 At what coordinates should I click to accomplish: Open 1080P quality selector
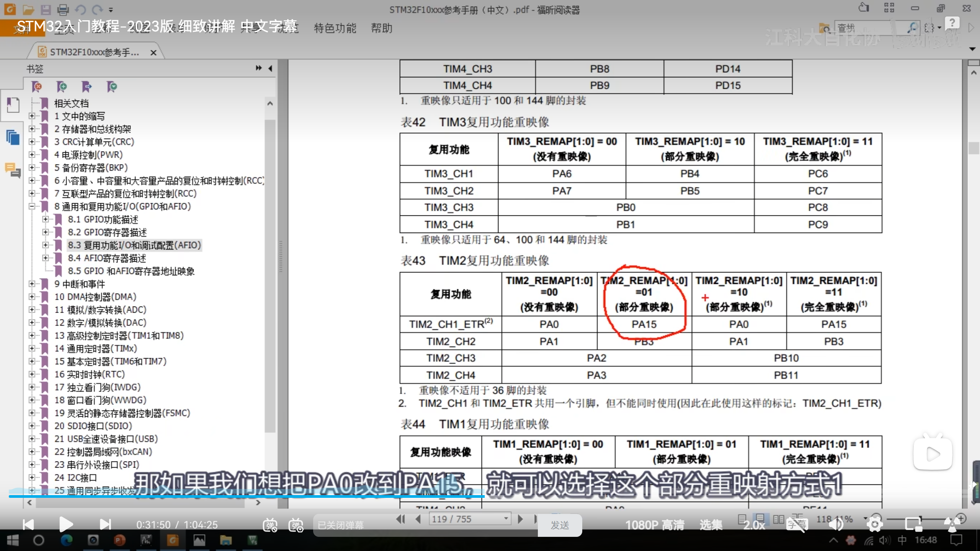[x=655, y=525]
